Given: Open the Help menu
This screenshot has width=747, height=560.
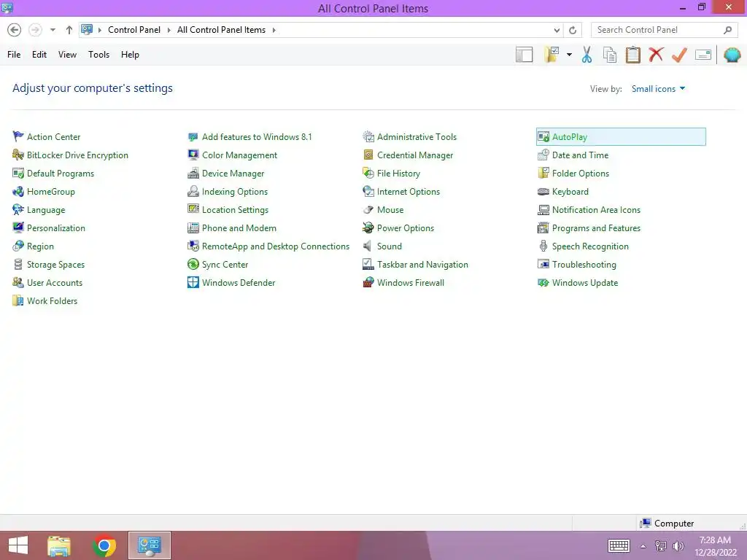Looking at the screenshot, I should click(x=130, y=55).
